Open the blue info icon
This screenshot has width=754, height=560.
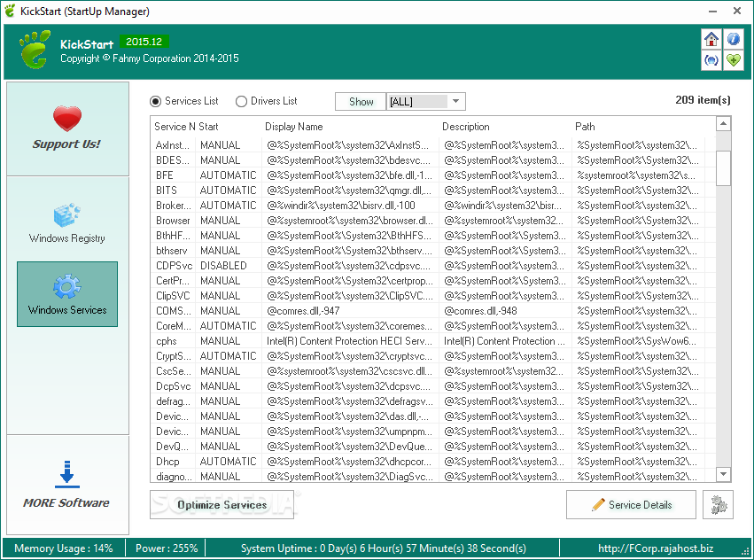point(734,39)
